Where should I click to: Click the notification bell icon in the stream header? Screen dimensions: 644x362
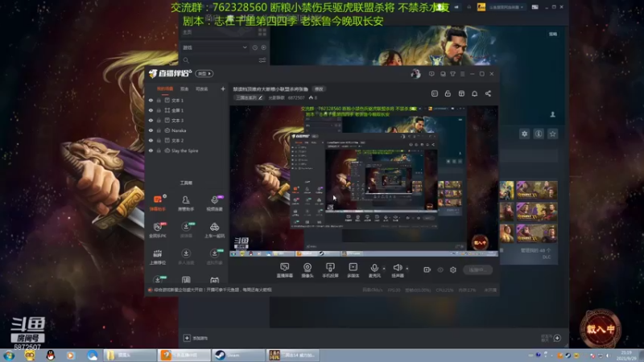[474, 93]
